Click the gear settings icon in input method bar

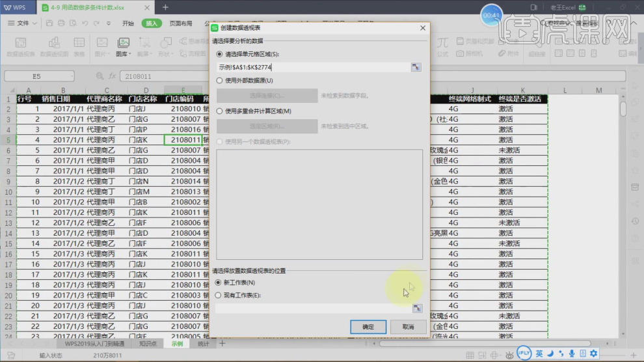coord(593,354)
